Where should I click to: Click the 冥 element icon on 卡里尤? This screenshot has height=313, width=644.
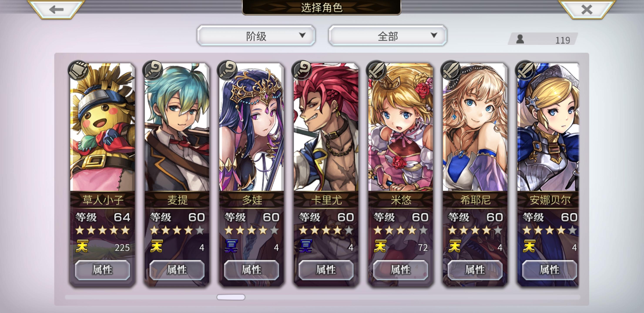(305, 246)
